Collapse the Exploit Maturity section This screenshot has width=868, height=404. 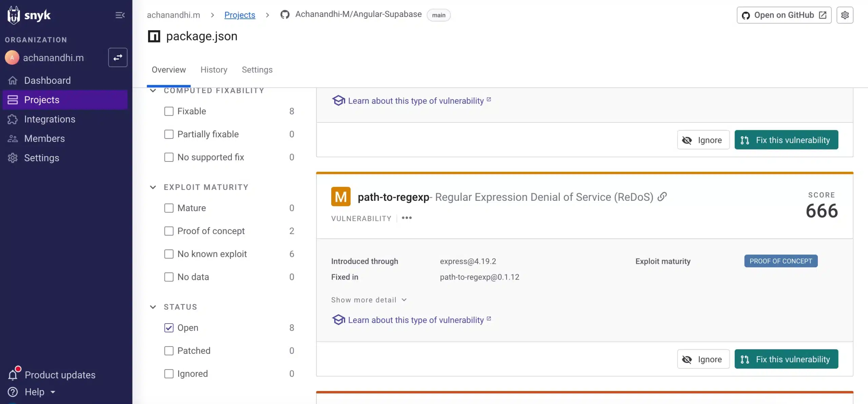153,187
